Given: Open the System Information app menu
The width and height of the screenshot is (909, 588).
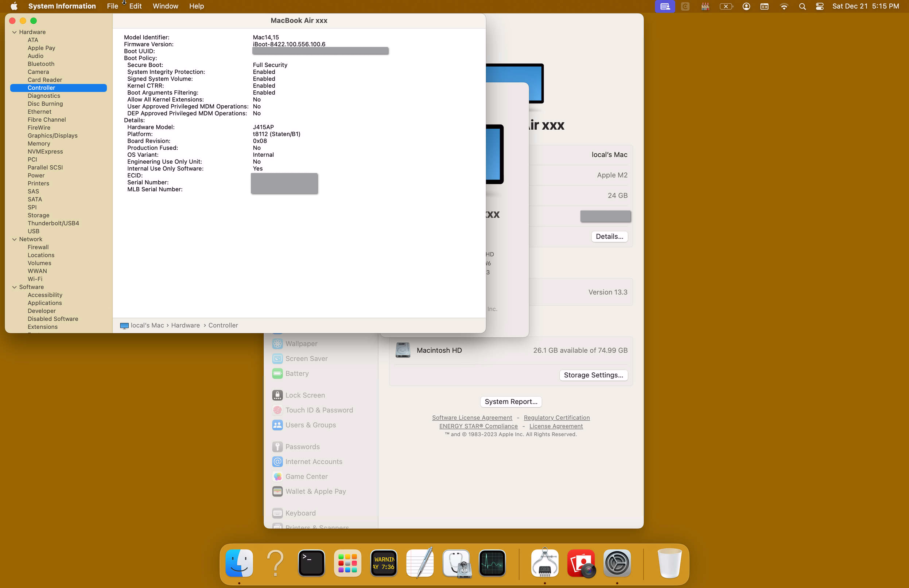Looking at the screenshot, I should point(62,6).
